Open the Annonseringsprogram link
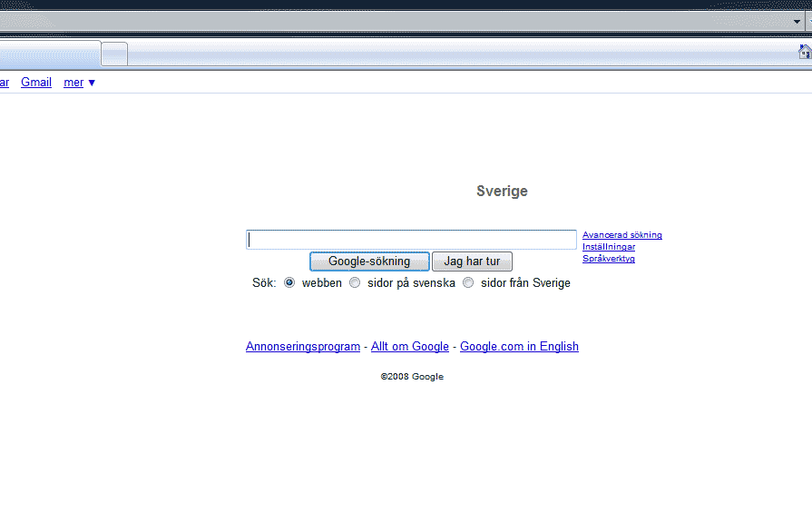812x513 pixels. [303, 347]
